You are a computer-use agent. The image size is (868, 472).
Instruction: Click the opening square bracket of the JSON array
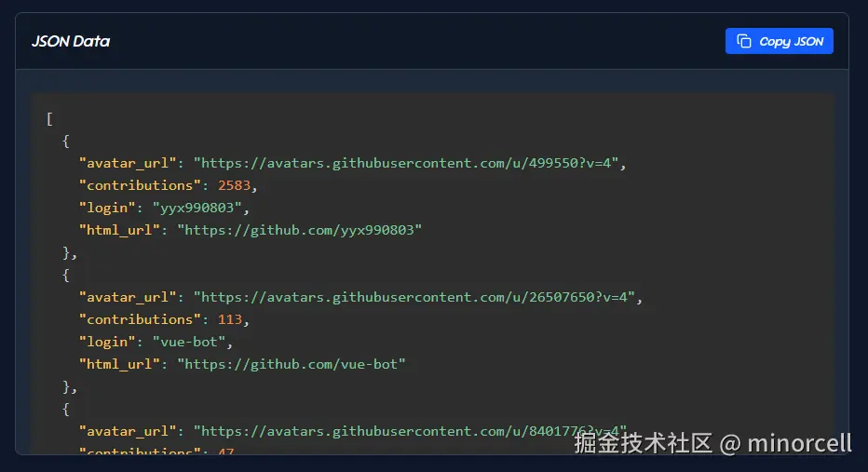[x=49, y=119]
